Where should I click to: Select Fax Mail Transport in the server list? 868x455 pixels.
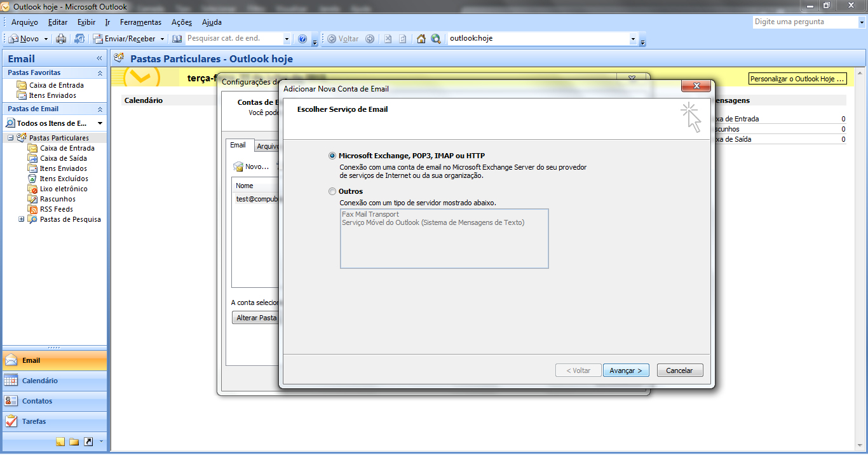click(x=370, y=214)
